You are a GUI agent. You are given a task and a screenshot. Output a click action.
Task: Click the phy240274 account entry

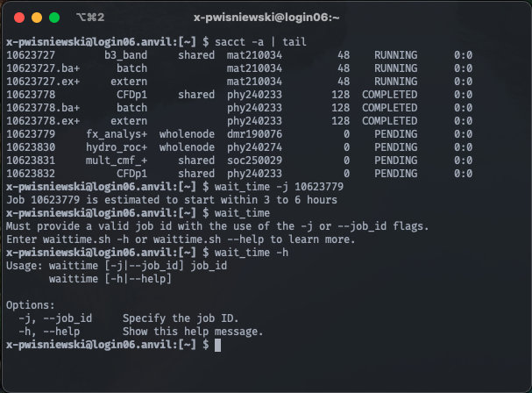click(x=254, y=147)
